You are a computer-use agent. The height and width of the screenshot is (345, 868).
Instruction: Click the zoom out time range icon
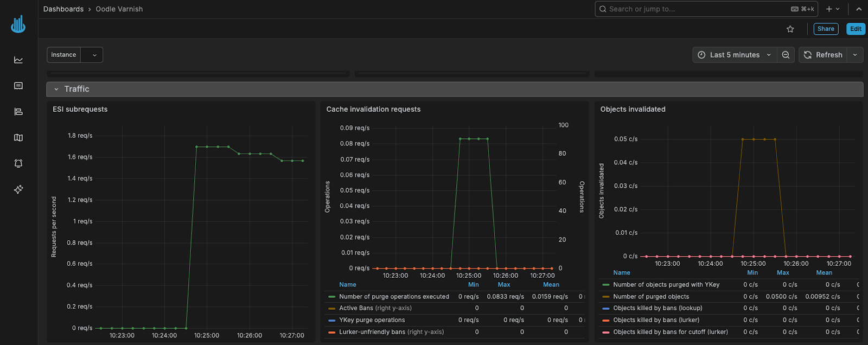(786, 55)
